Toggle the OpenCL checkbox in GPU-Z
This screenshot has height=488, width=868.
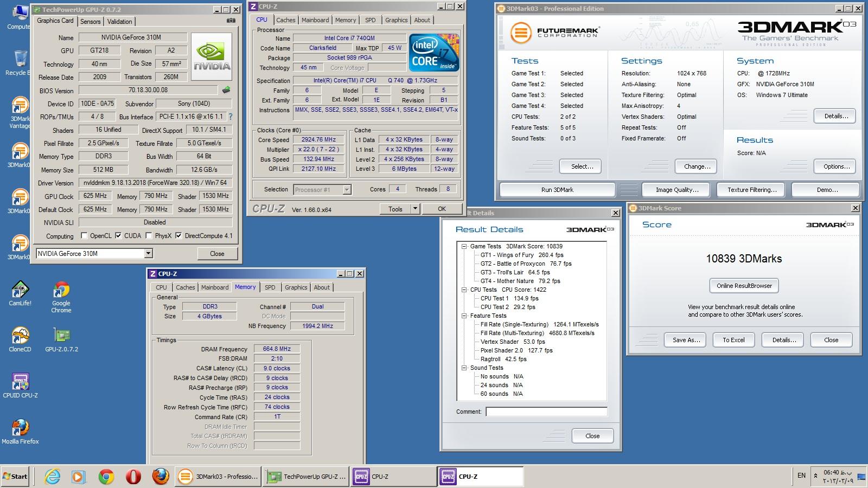point(84,236)
